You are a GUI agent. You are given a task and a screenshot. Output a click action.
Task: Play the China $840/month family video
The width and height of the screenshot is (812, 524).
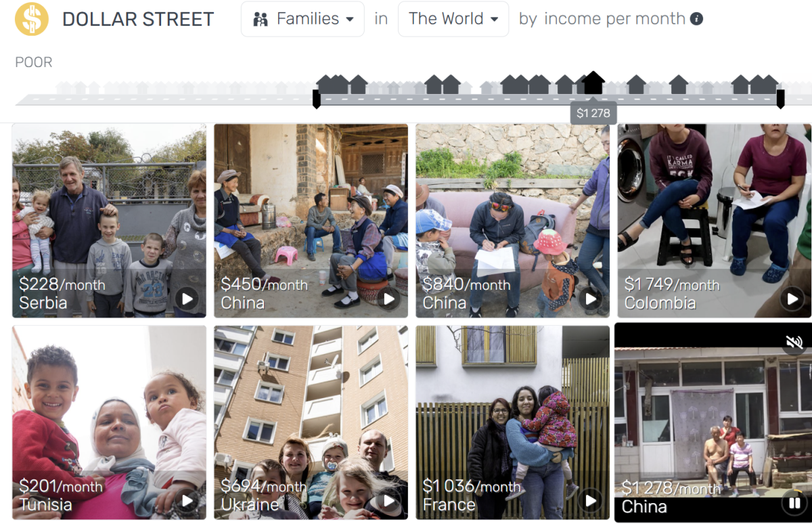[x=590, y=298]
